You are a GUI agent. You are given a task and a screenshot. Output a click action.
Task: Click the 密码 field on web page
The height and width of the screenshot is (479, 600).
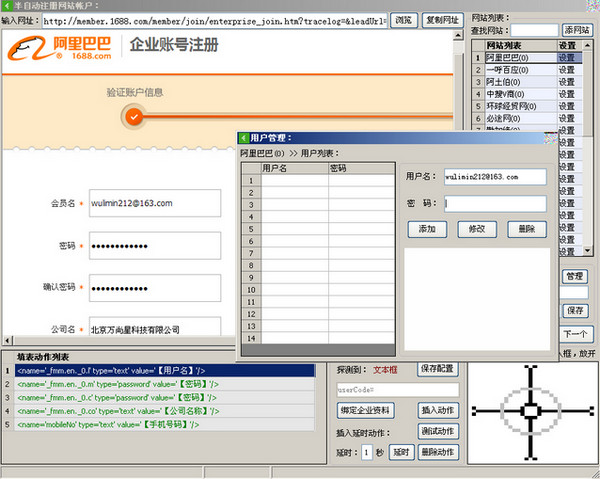click(155, 246)
